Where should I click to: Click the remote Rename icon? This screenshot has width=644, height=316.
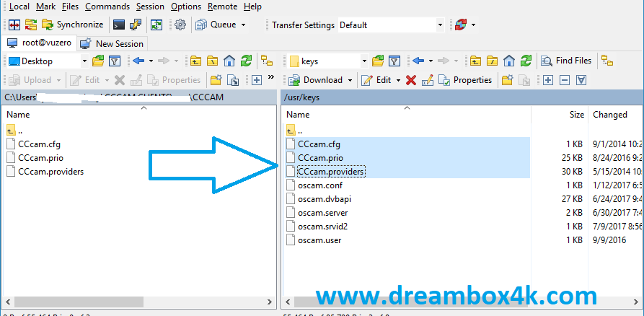click(427, 80)
